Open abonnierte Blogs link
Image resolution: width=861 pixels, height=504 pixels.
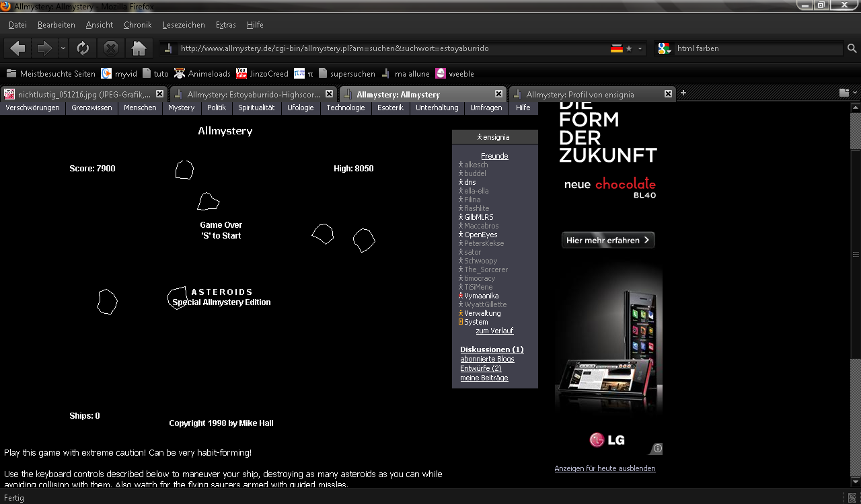click(487, 359)
